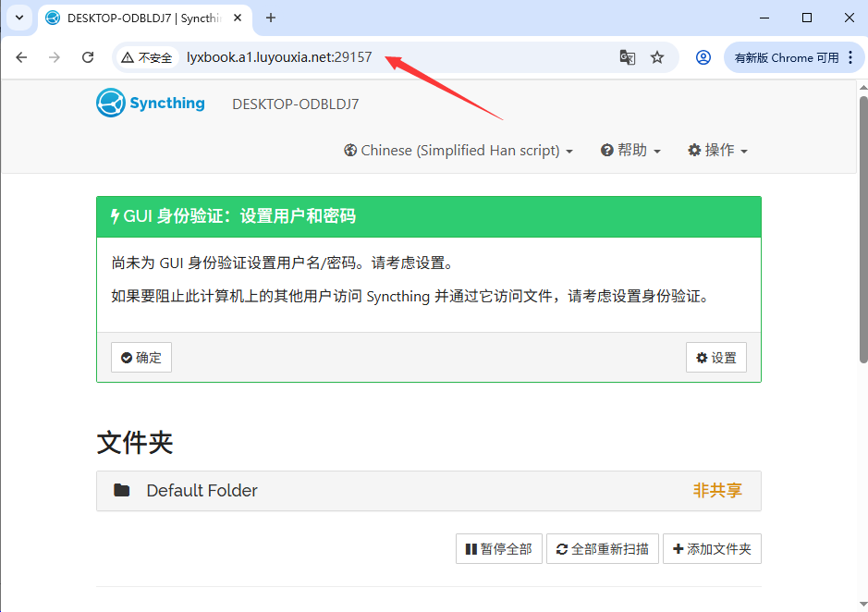Select the DESKTOP-ODBLDJ7 | Syncthing browser tab

tap(145, 18)
